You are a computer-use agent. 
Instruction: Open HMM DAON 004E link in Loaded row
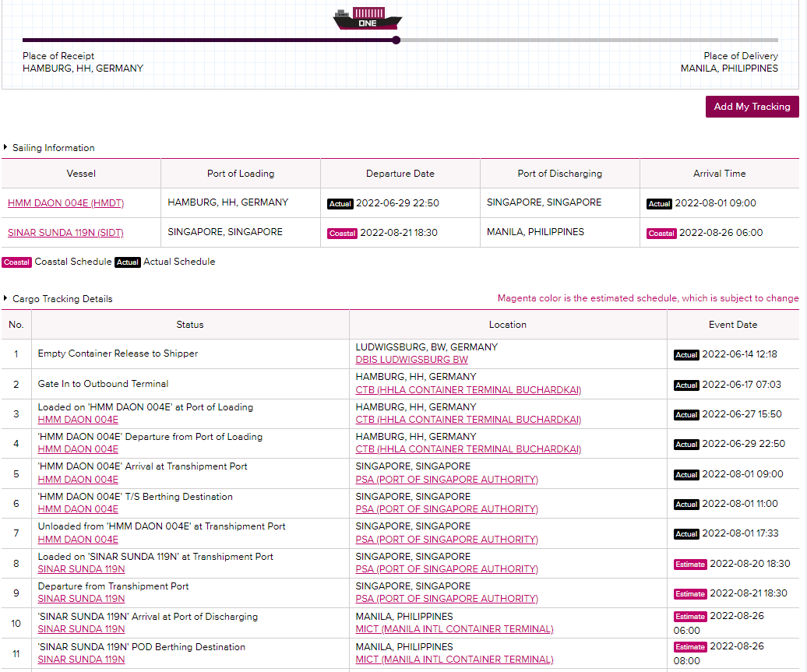[x=78, y=420]
